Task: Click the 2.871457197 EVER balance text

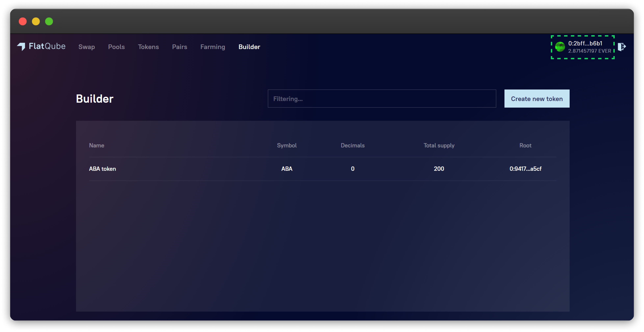Action: click(x=590, y=51)
